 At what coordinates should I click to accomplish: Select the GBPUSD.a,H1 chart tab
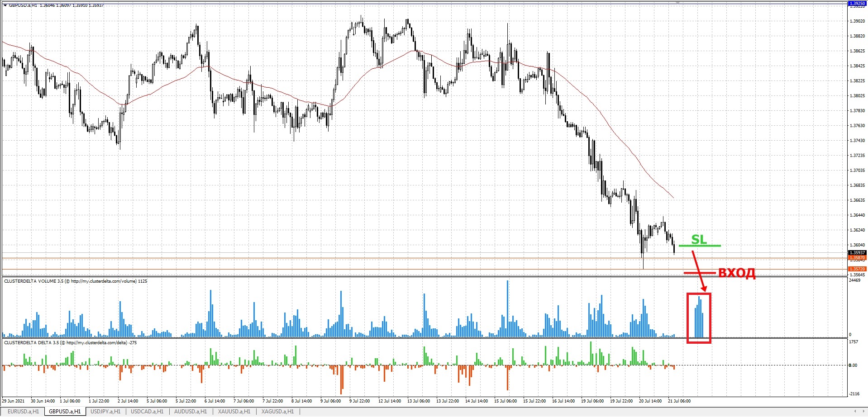(65, 412)
